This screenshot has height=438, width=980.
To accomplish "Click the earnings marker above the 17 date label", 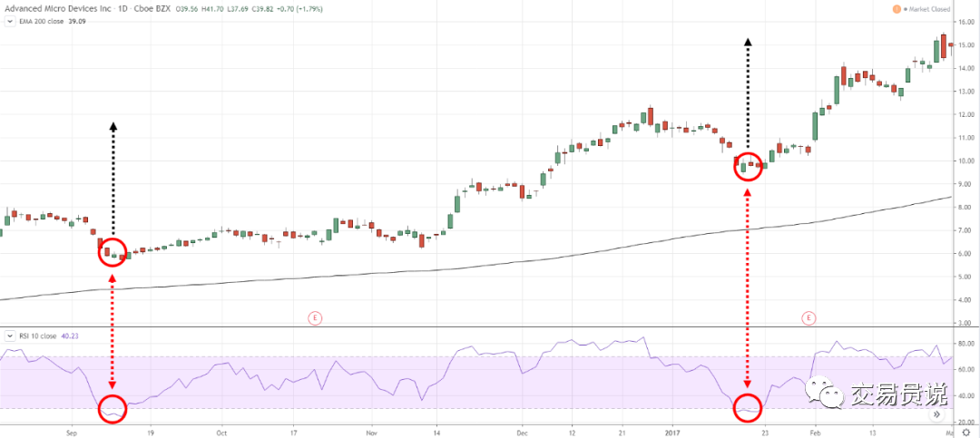I will 315,318.
